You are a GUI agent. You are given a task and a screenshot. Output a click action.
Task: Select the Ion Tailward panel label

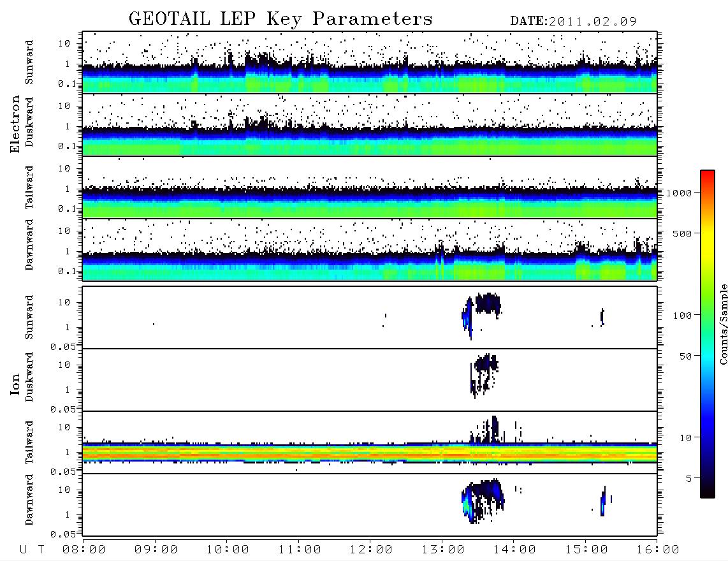coord(29,442)
